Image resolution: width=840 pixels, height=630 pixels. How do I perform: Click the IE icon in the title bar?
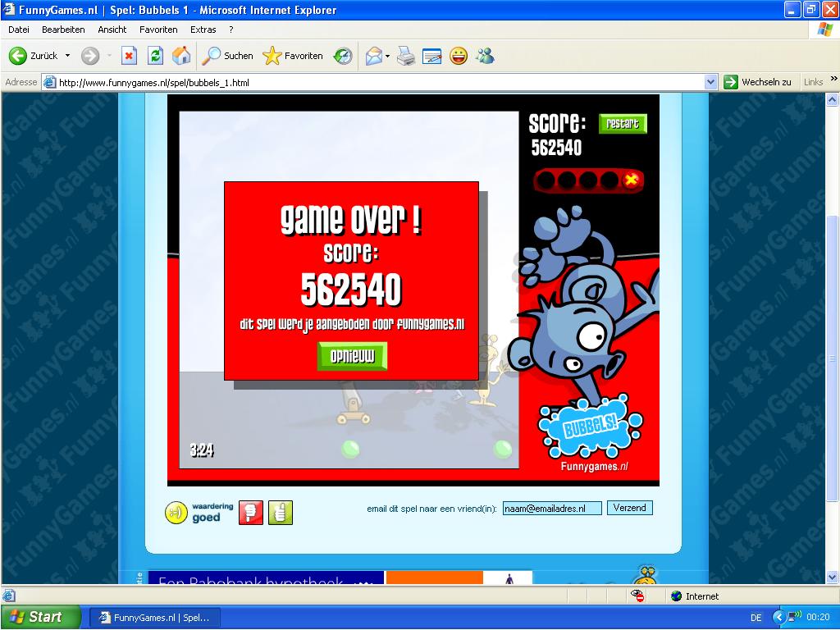[x=9, y=10]
